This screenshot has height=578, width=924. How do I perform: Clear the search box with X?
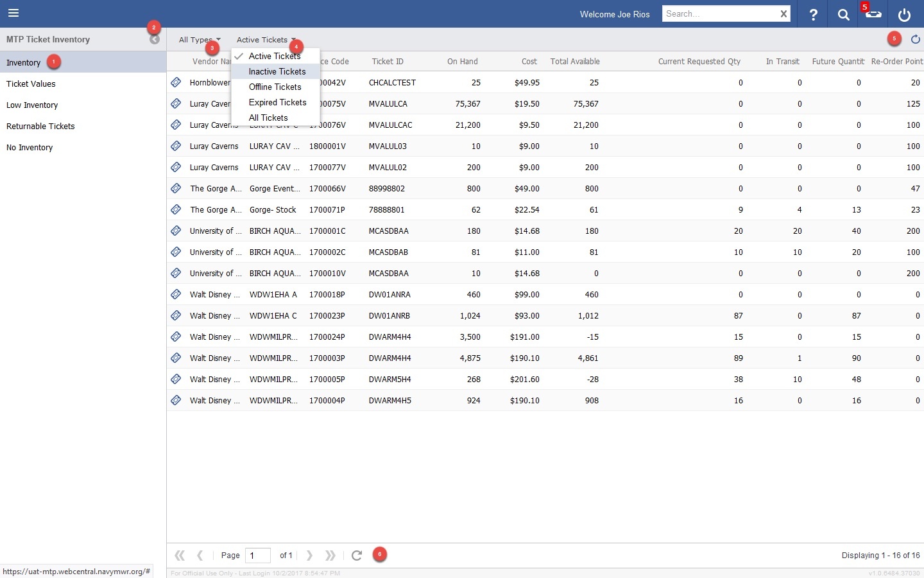coord(783,14)
